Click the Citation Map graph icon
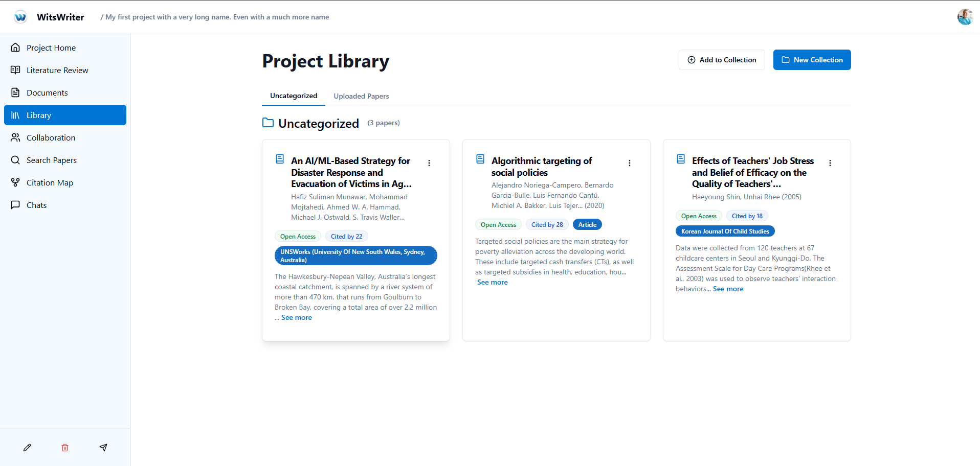Image resolution: width=980 pixels, height=466 pixels. 16,182
